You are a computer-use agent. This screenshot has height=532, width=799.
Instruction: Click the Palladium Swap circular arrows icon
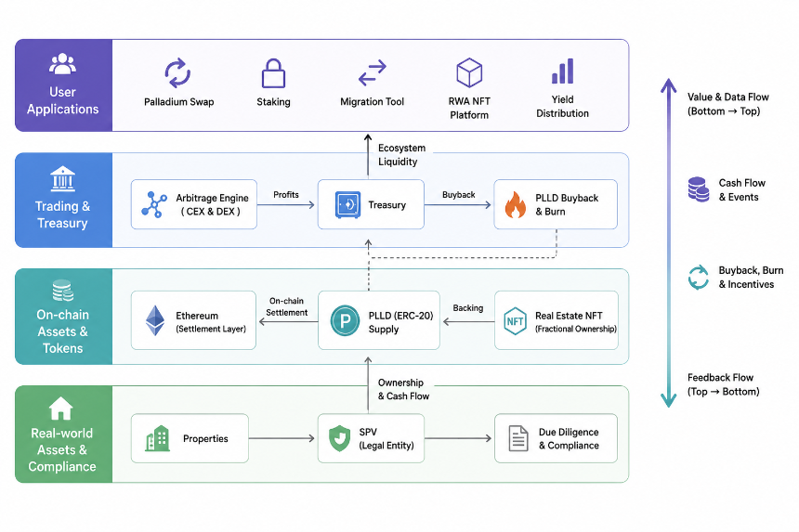click(177, 72)
